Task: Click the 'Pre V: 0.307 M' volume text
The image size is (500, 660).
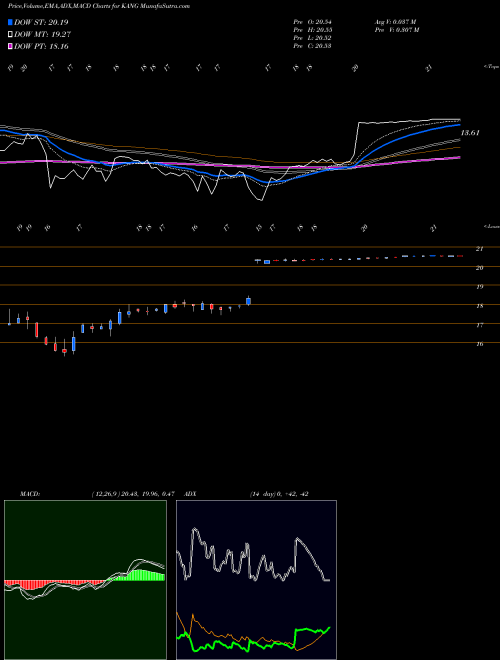Action: click(396, 30)
